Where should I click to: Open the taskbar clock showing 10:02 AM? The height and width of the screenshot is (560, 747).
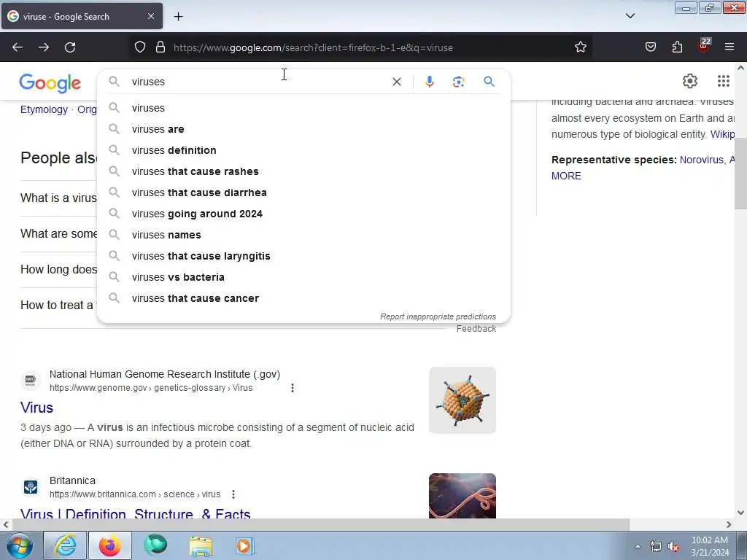(710, 546)
